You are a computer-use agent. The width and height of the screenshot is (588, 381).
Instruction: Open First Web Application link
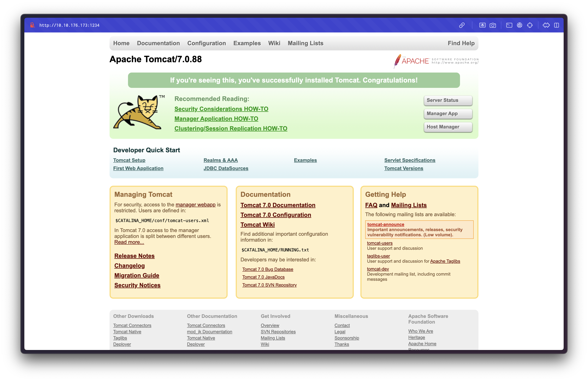click(138, 168)
